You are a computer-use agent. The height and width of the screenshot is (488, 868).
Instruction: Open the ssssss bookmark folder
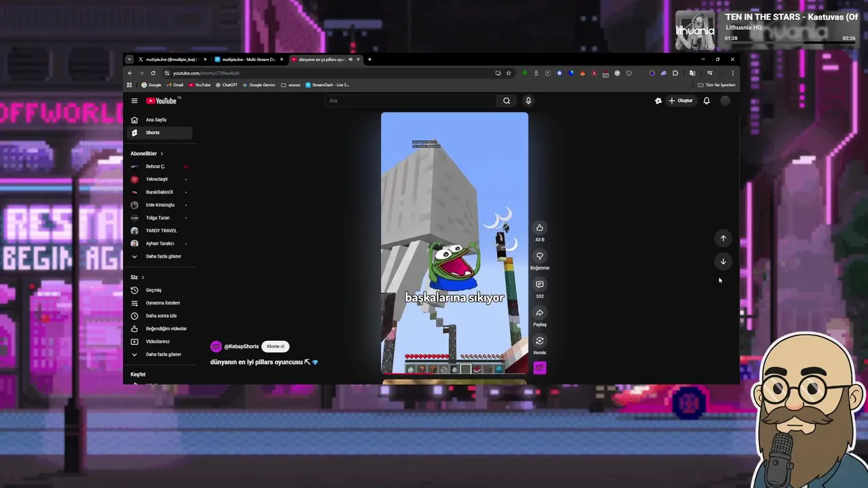pyautogui.click(x=291, y=85)
